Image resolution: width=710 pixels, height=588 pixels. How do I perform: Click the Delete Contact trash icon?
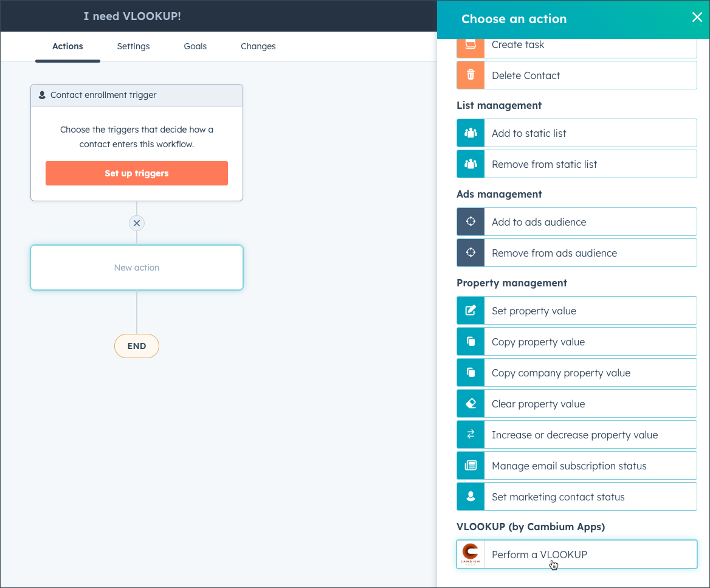(470, 75)
